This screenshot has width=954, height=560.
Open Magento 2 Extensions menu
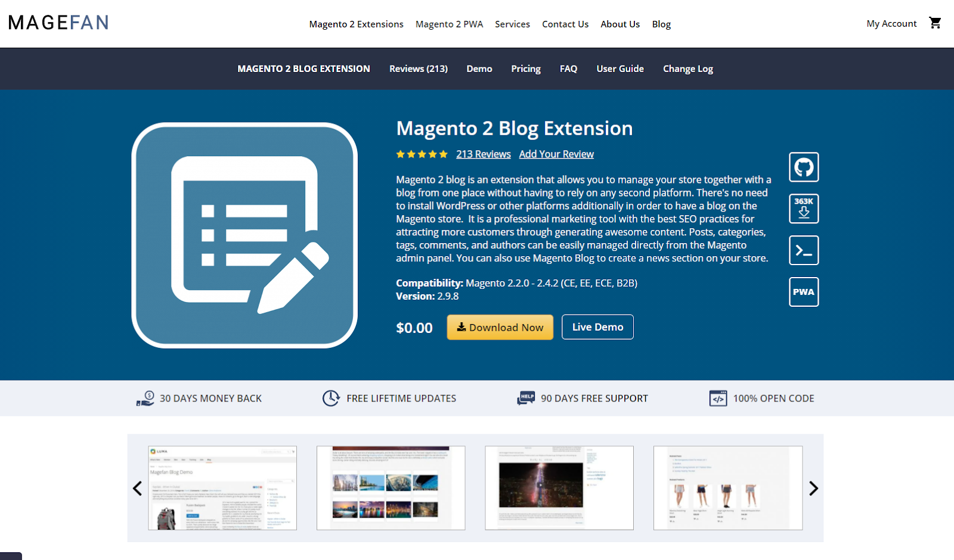click(x=356, y=24)
